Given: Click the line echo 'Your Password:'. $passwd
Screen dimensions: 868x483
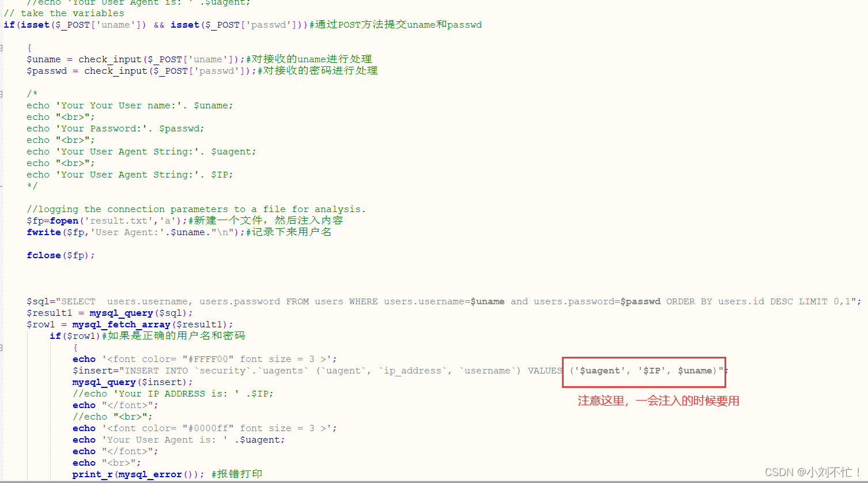Looking at the screenshot, I should [x=115, y=129].
